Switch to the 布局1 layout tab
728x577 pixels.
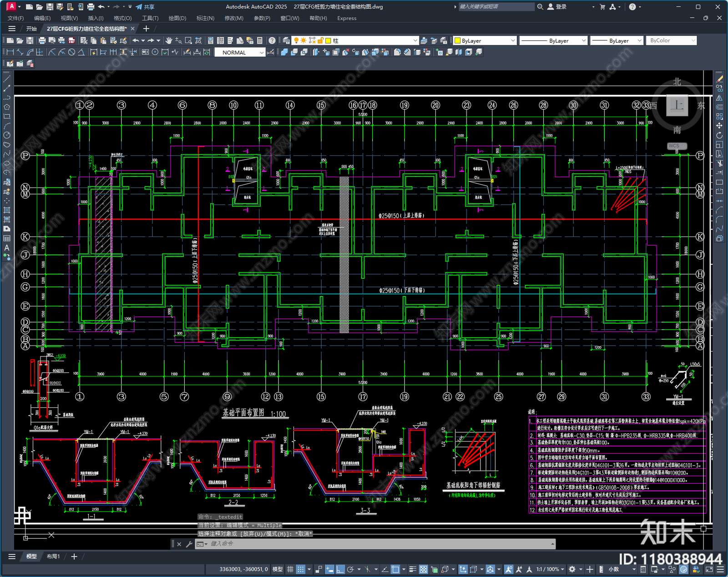click(x=53, y=556)
